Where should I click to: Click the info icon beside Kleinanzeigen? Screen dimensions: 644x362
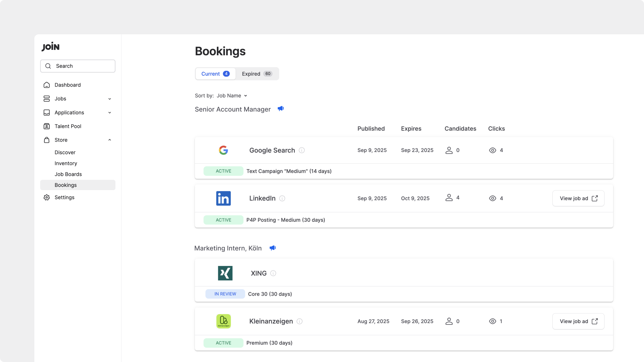[299, 321]
